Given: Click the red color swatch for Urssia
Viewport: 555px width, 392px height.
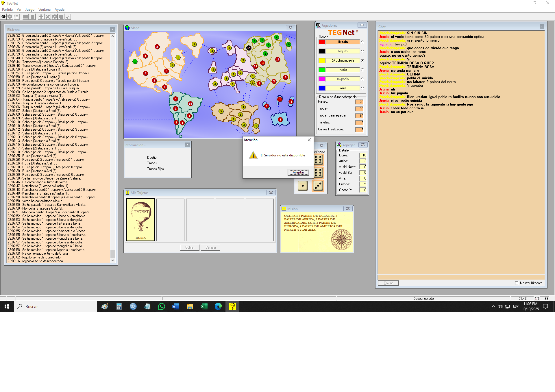Looking at the screenshot, I should [322, 42].
